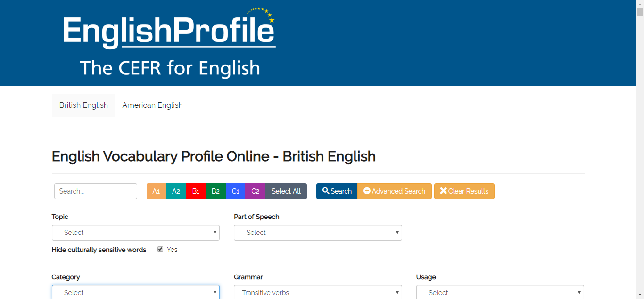The image size is (644, 299).
Task: Click the page vertical scrollbar thumb
Action: pyautogui.click(x=640, y=12)
